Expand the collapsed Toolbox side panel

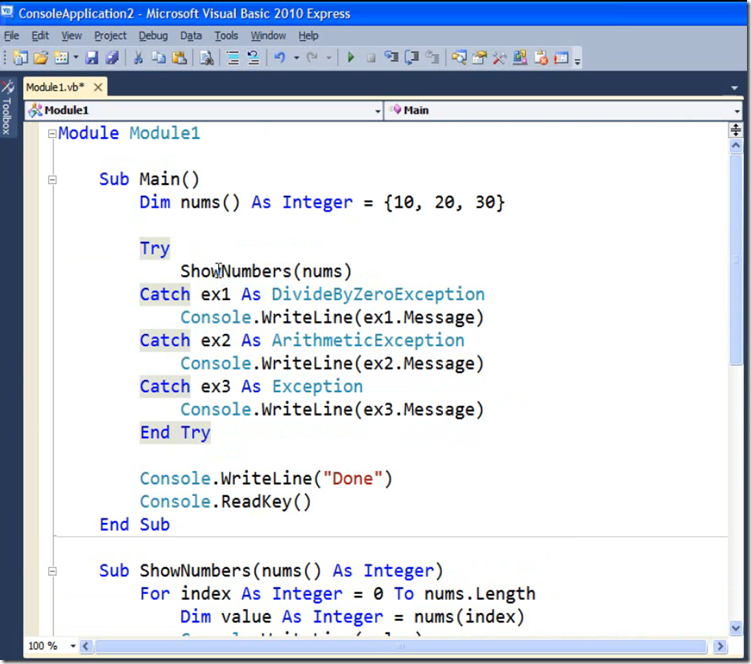pyautogui.click(x=8, y=108)
